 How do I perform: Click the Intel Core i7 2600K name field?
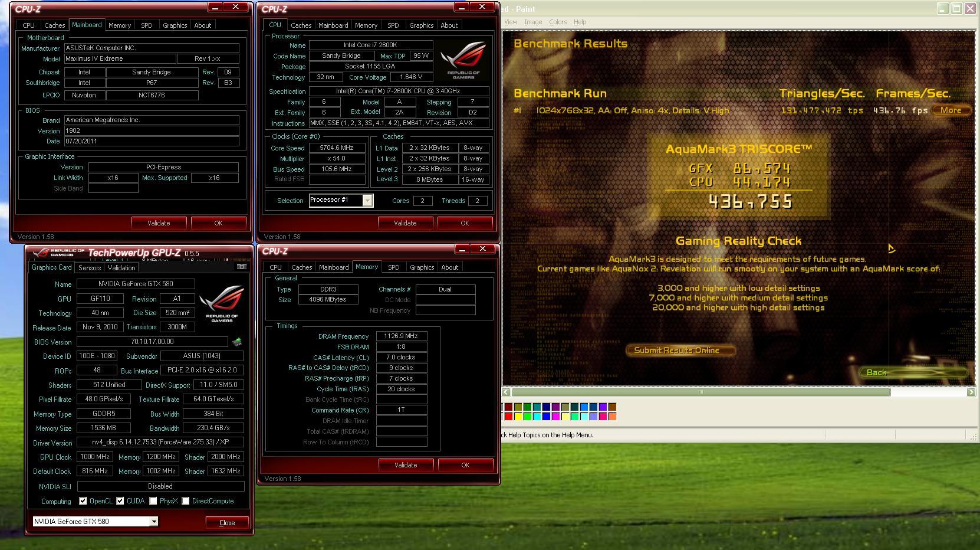(371, 45)
